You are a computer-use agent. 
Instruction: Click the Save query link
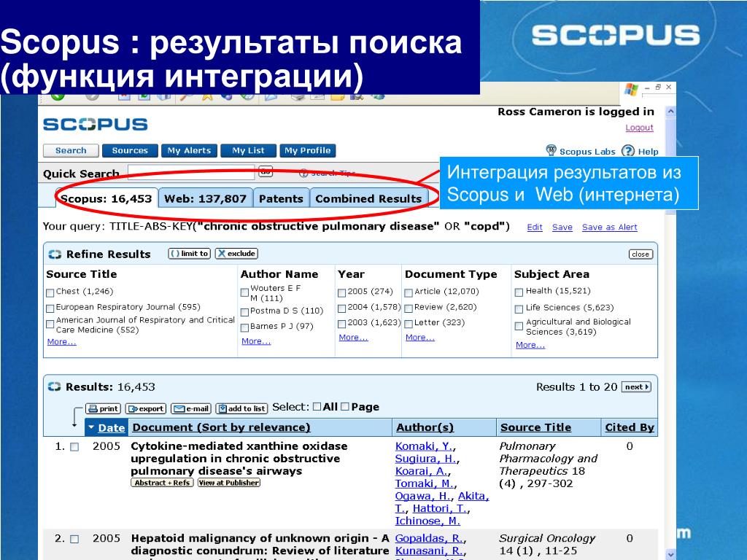pos(562,227)
